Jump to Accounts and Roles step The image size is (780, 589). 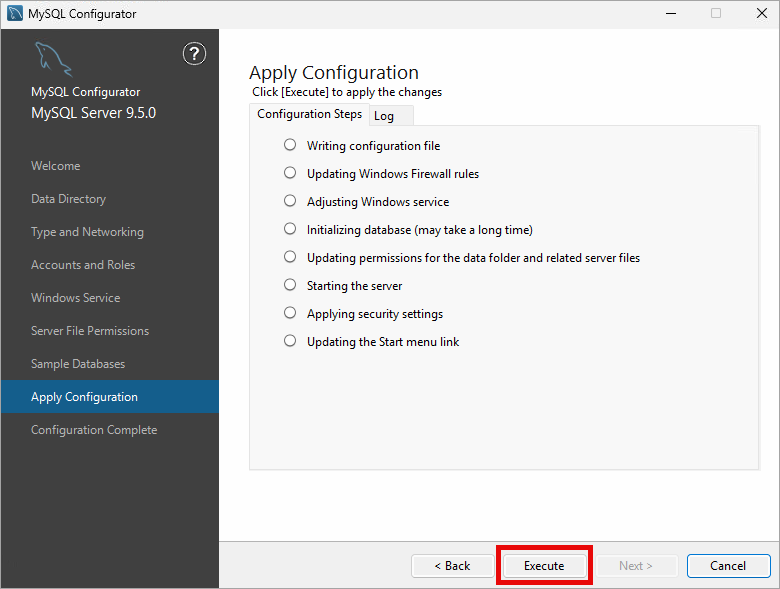point(83,265)
